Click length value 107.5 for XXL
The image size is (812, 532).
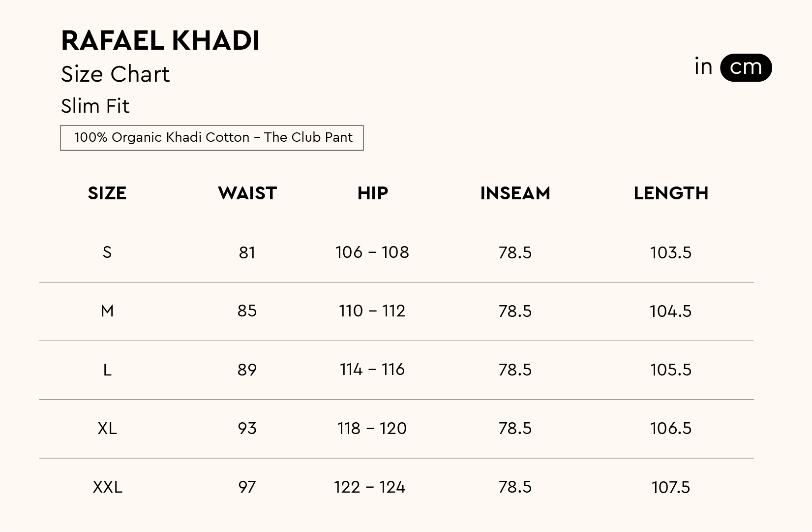point(671,488)
